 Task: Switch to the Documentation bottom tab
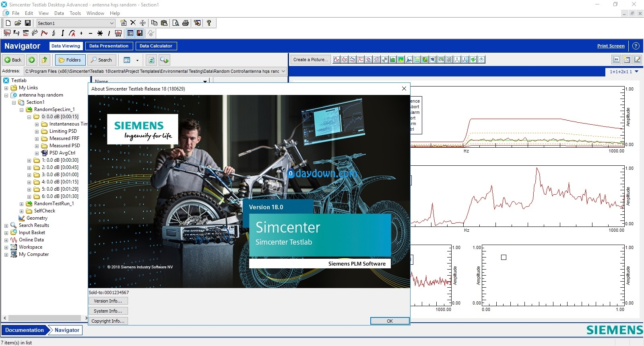25,330
